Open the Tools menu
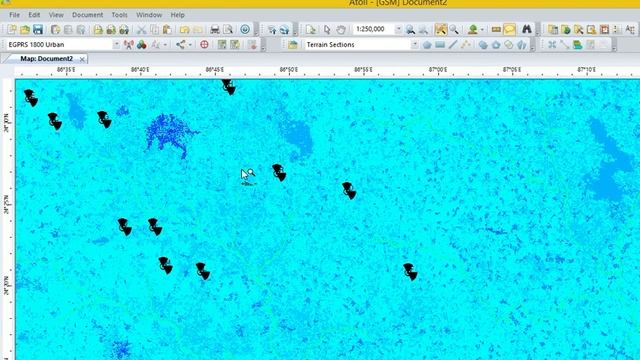The image size is (640, 360). coord(120,15)
